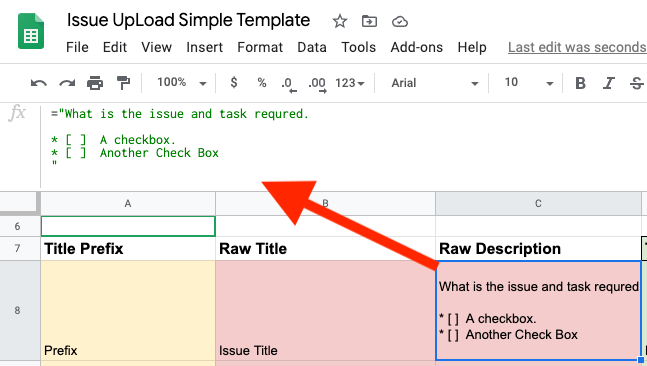Open the Google Sheets home icon

[31, 31]
